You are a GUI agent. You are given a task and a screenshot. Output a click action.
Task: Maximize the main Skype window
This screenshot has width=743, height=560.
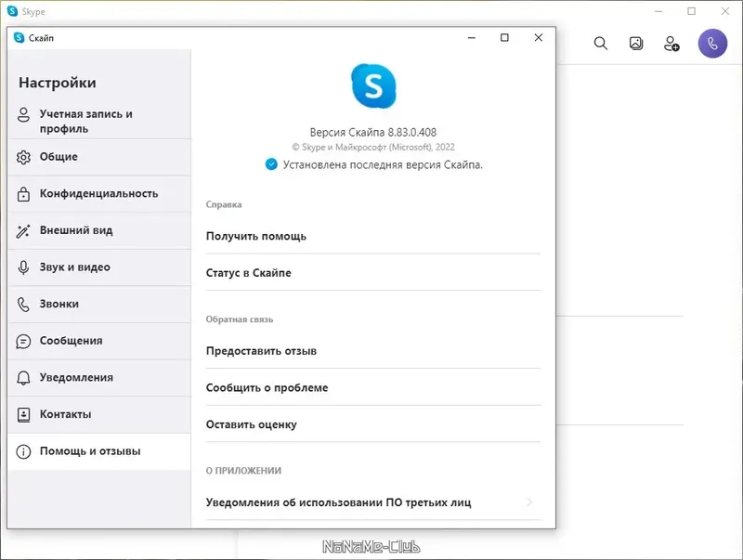(x=692, y=11)
